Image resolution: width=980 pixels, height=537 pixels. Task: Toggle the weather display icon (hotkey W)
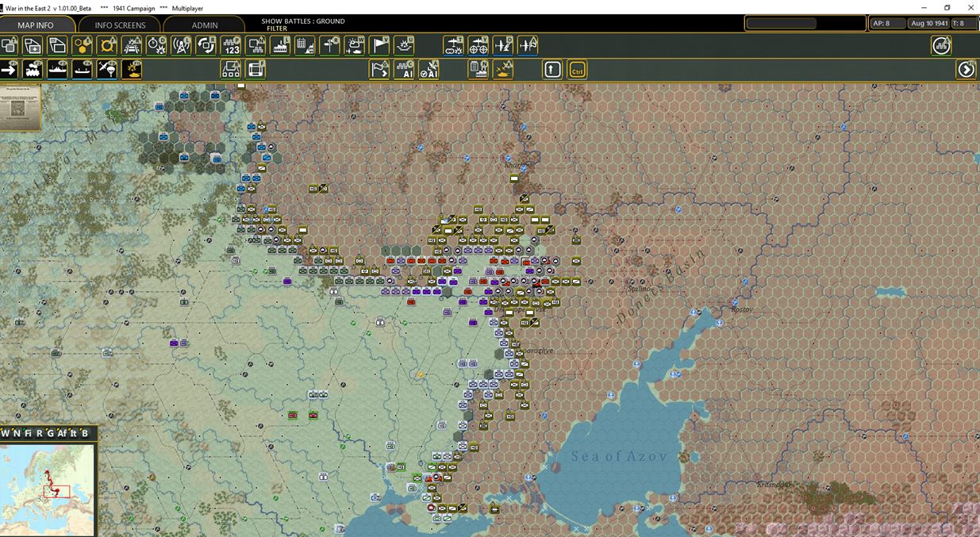pos(354,45)
